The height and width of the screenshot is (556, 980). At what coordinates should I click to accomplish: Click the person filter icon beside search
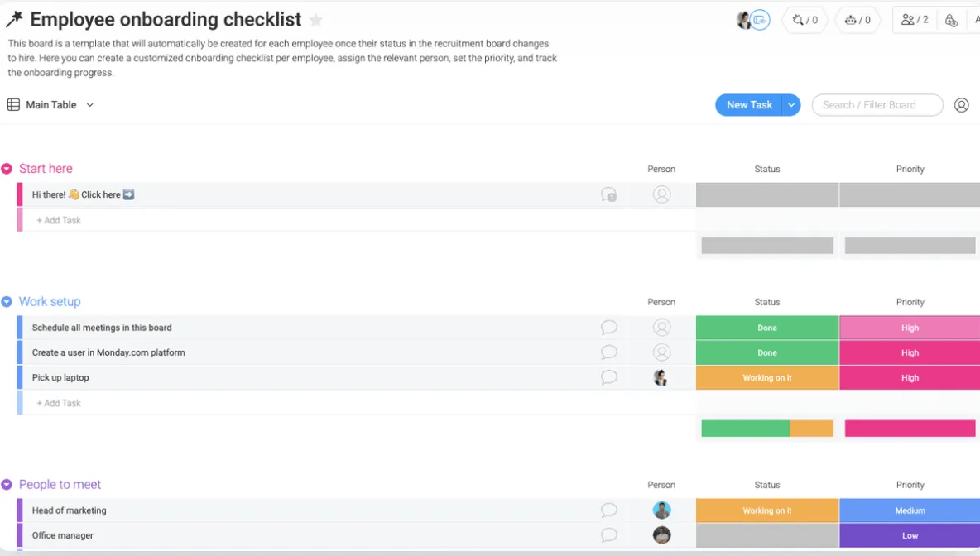[x=961, y=105]
